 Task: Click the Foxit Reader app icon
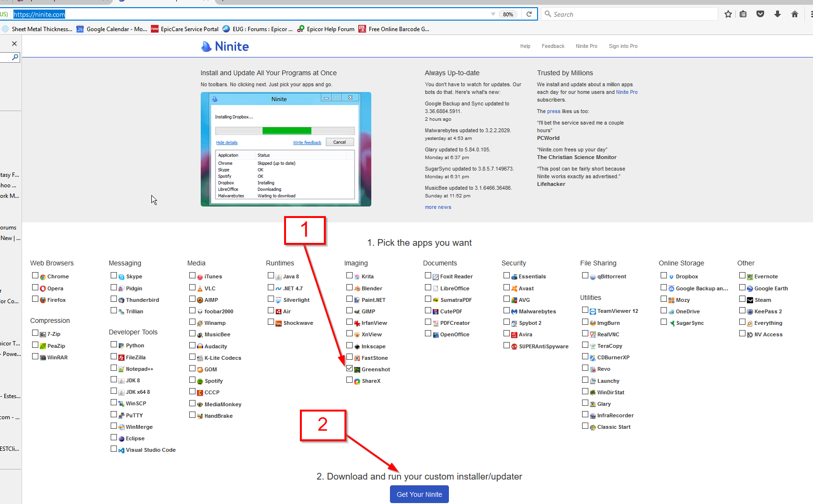tap(436, 277)
